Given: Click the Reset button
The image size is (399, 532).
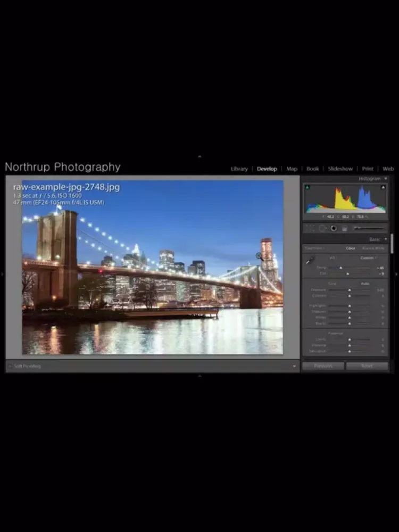Looking at the screenshot, I should coord(367,366).
